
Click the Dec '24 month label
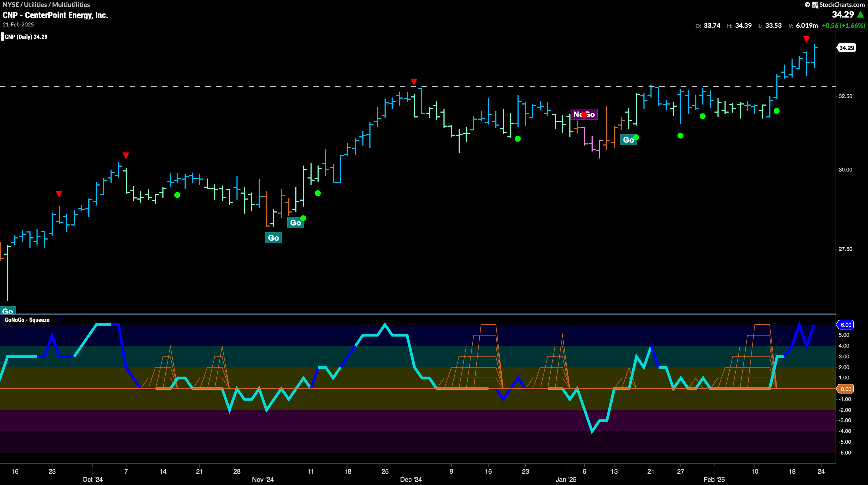click(411, 480)
